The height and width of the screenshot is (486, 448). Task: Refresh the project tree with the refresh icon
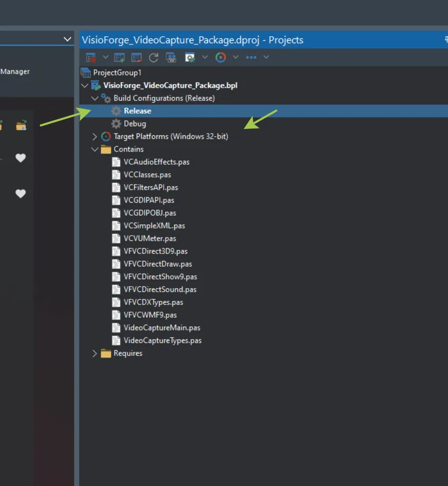pyautogui.click(x=153, y=57)
